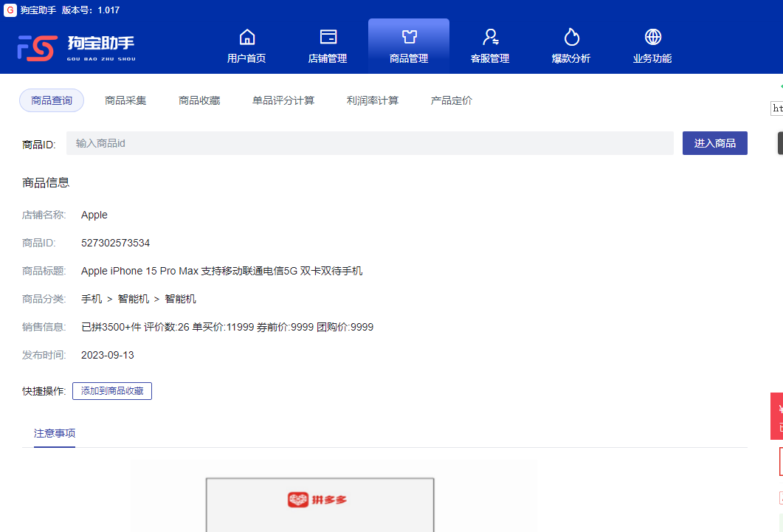Viewport: 783px width, 532px height.
Task: Open 客服管理 person icon
Action: pos(490,37)
